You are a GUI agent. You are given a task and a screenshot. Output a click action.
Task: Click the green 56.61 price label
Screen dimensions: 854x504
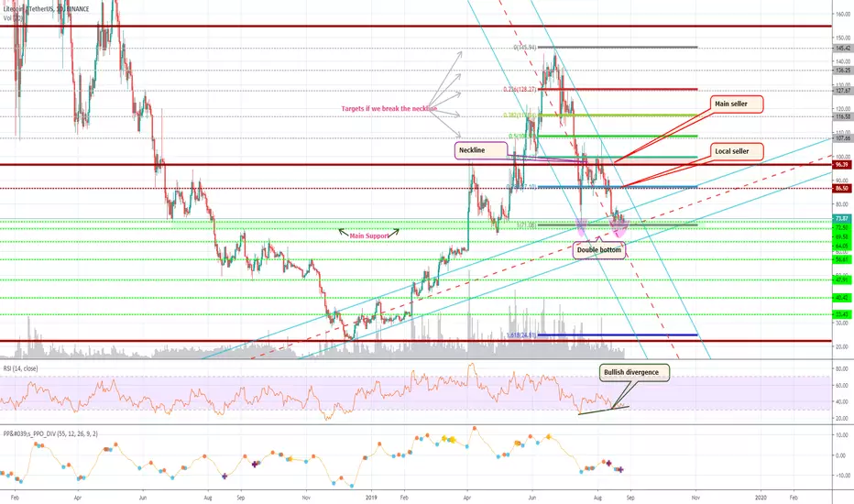coord(842,260)
